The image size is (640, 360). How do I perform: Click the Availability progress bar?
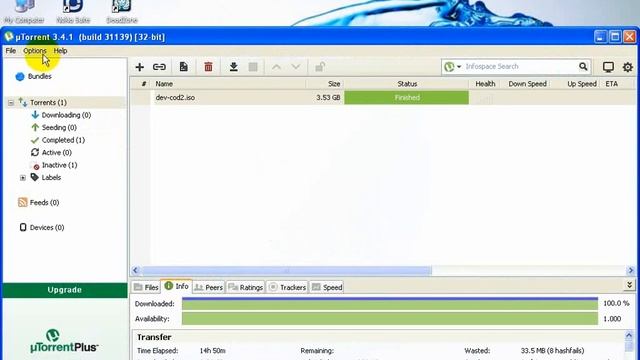coord(390,319)
